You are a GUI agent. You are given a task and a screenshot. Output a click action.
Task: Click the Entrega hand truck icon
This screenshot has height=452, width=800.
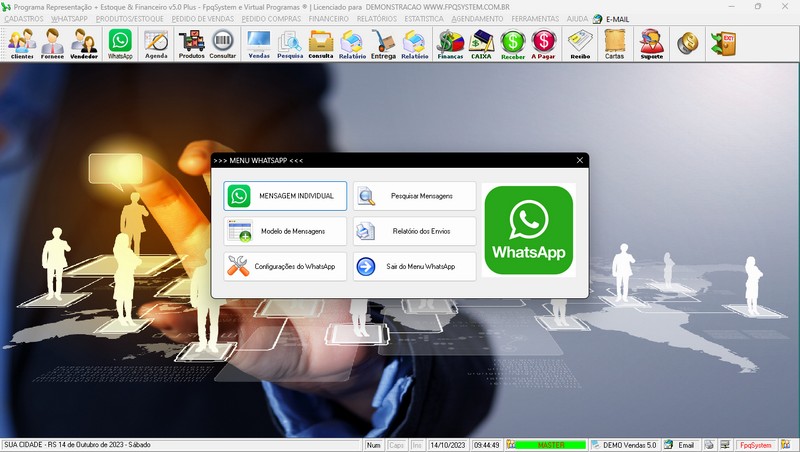click(383, 43)
